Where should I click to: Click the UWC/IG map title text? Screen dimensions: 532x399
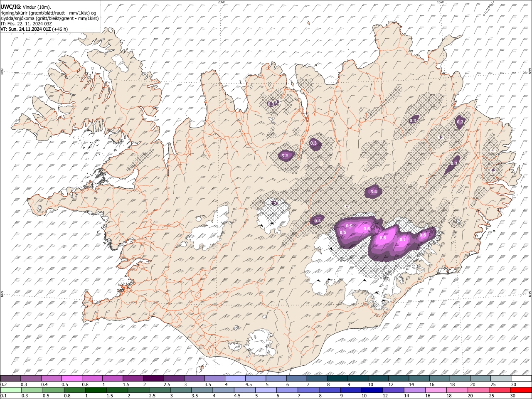[x=10, y=7]
